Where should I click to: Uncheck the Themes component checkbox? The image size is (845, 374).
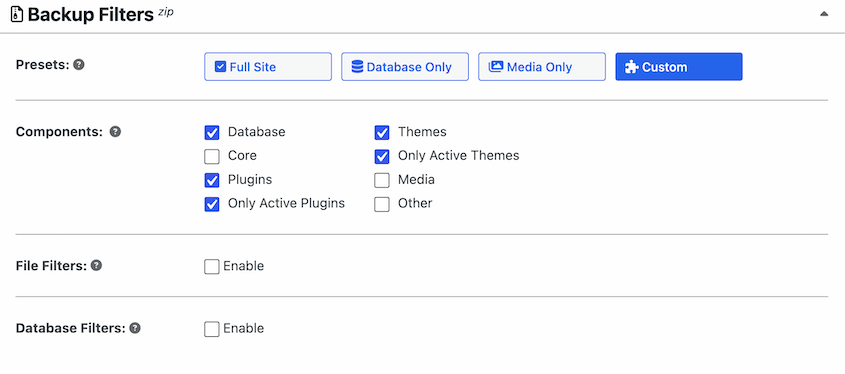[382, 133]
